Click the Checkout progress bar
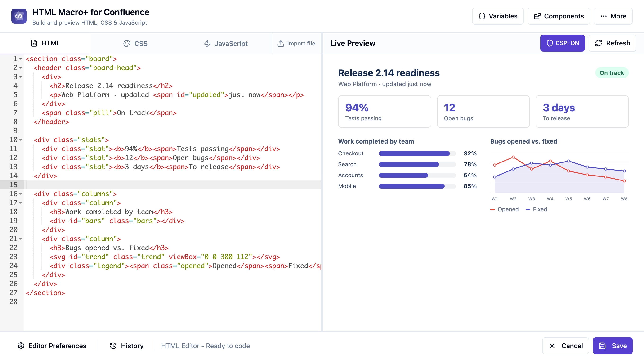The image size is (644, 360). pyautogui.click(x=417, y=153)
